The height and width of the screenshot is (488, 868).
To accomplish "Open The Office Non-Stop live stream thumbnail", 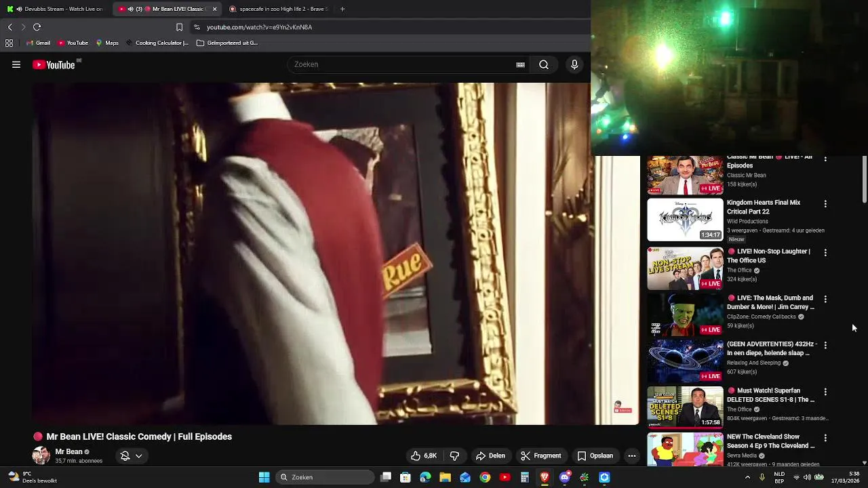I will (x=685, y=268).
